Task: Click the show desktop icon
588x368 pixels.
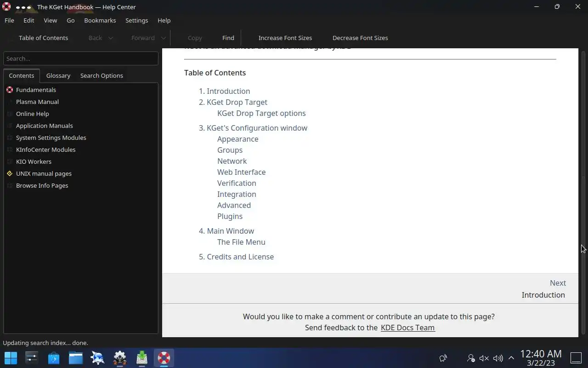Action: (x=576, y=357)
